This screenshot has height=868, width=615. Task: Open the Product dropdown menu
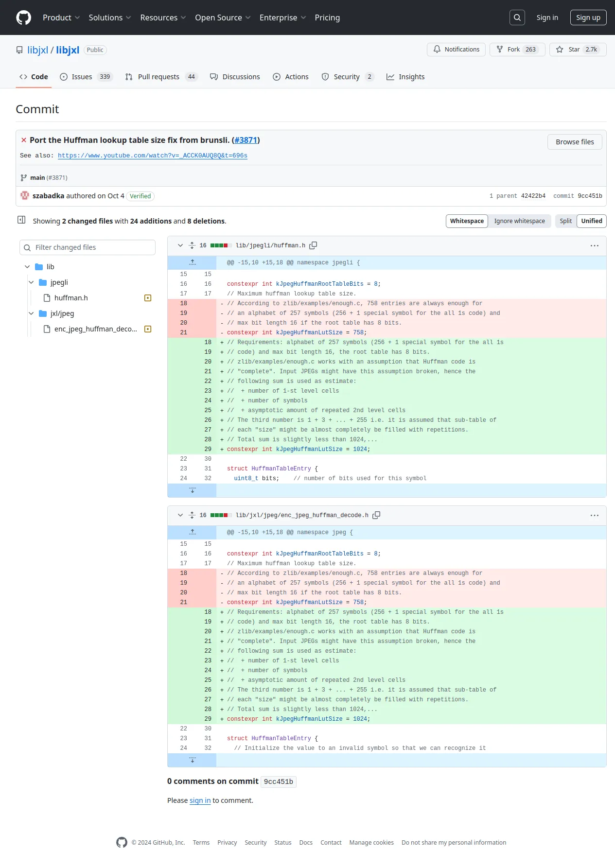(x=61, y=17)
